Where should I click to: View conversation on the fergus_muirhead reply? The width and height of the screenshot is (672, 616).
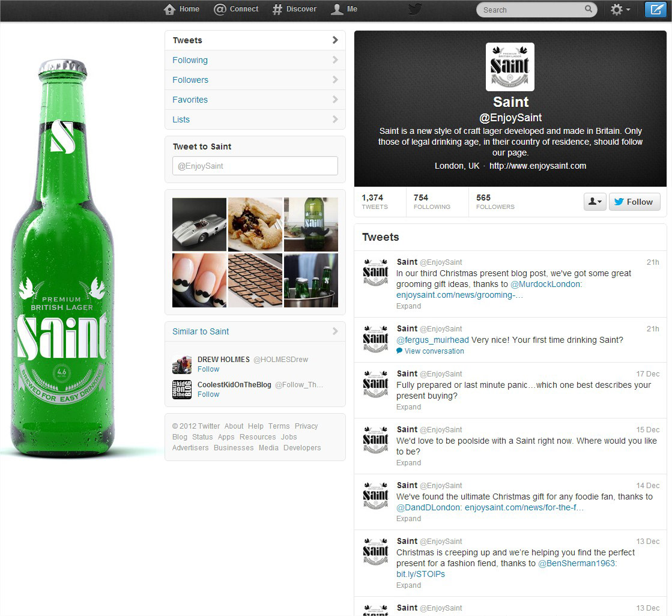(431, 351)
